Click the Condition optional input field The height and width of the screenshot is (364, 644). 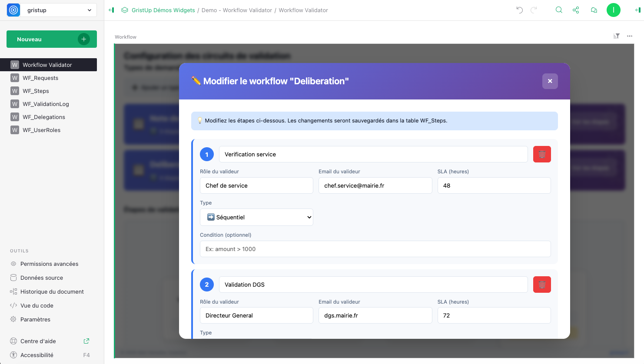click(x=375, y=249)
